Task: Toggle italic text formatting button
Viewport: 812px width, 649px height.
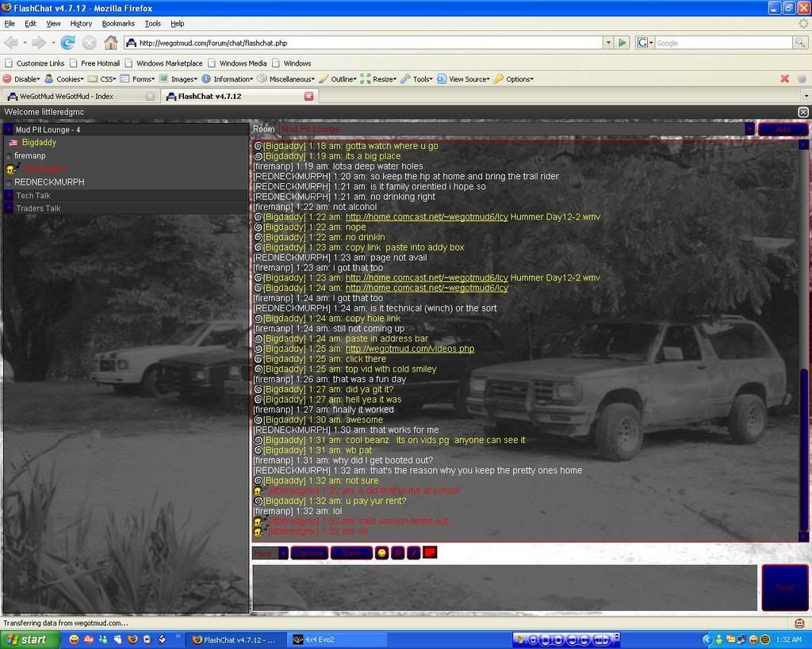Action: [x=414, y=553]
